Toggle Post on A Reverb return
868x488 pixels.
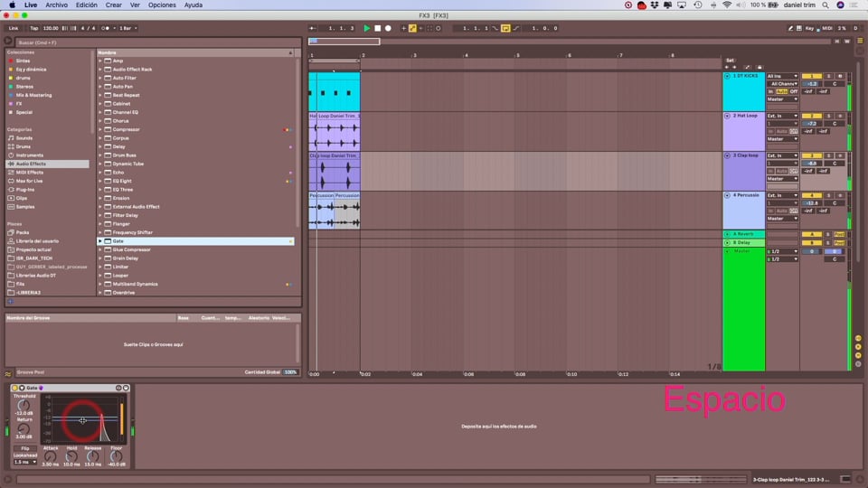839,235
